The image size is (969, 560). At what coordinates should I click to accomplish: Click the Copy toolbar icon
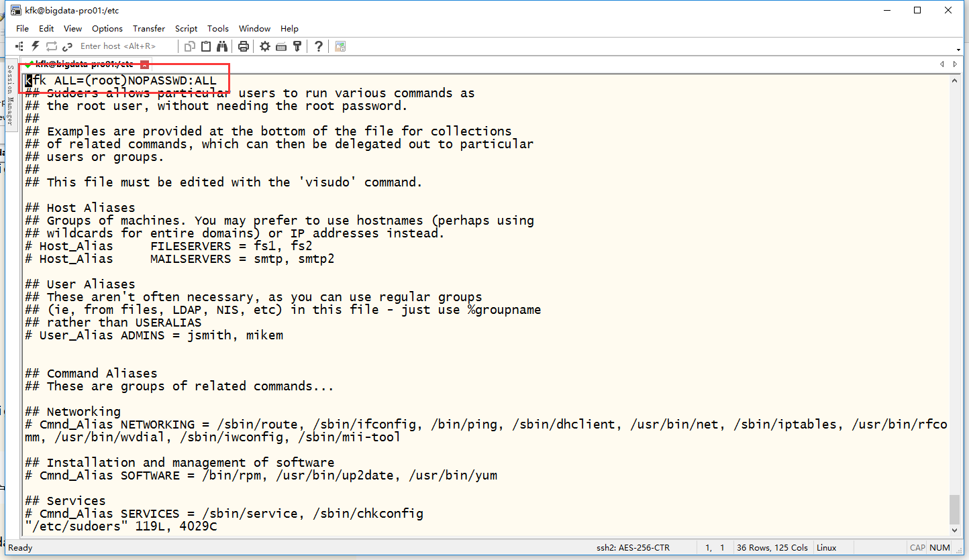tap(190, 46)
